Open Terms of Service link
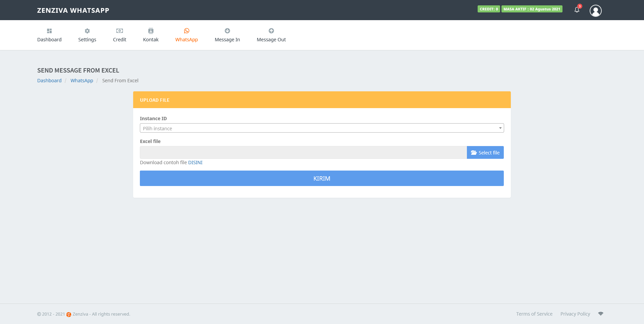Viewport: 644px width, 324px height. pyautogui.click(x=534, y=314)
